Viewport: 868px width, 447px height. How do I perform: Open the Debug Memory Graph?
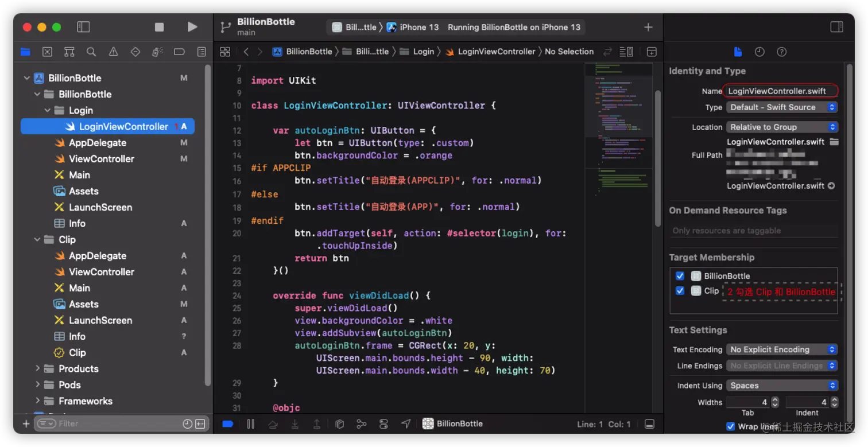tap(361, 424)
